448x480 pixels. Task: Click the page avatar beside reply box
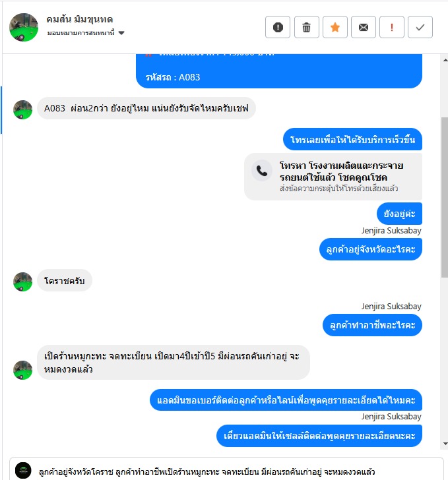23,470
